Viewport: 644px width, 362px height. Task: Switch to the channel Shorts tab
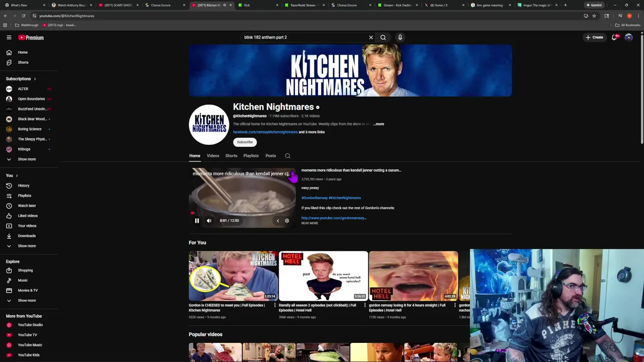click(231, 156)
